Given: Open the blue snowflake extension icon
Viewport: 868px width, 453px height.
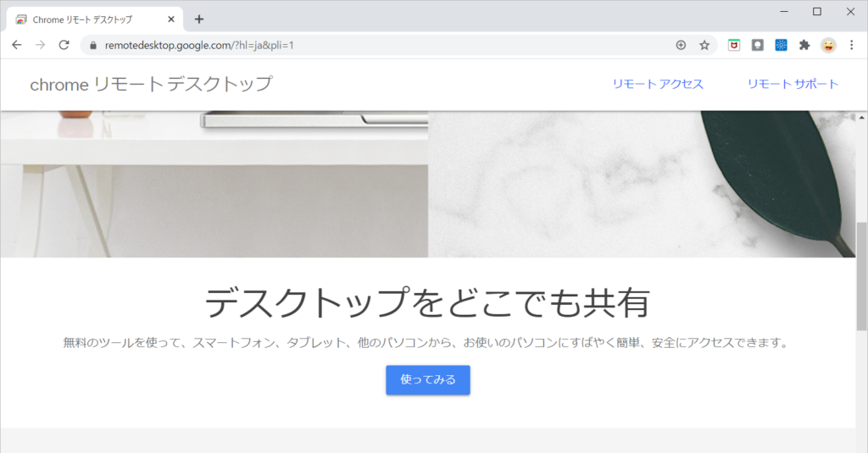Looking at the screenshot, I should coord(781,46).
